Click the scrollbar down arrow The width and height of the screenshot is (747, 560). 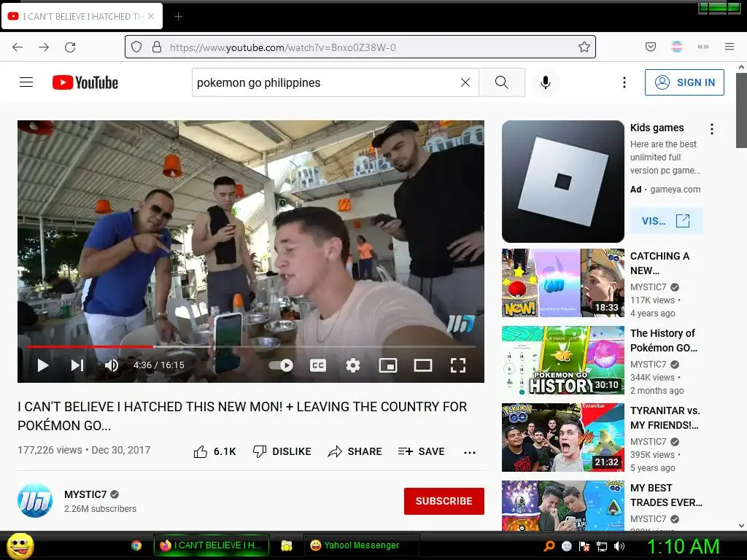[x=741, y=526]
